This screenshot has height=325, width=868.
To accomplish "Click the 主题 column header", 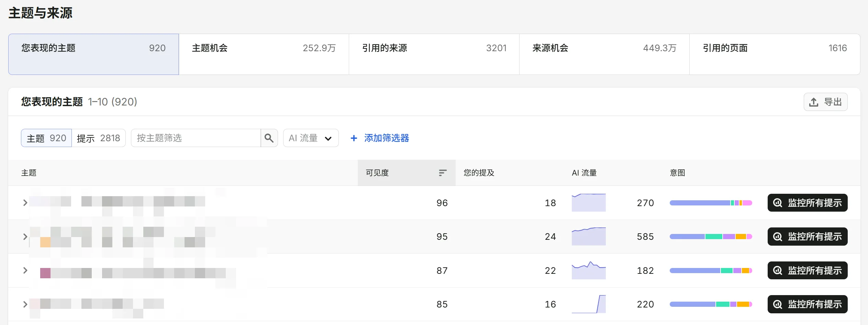I will 29,173.
